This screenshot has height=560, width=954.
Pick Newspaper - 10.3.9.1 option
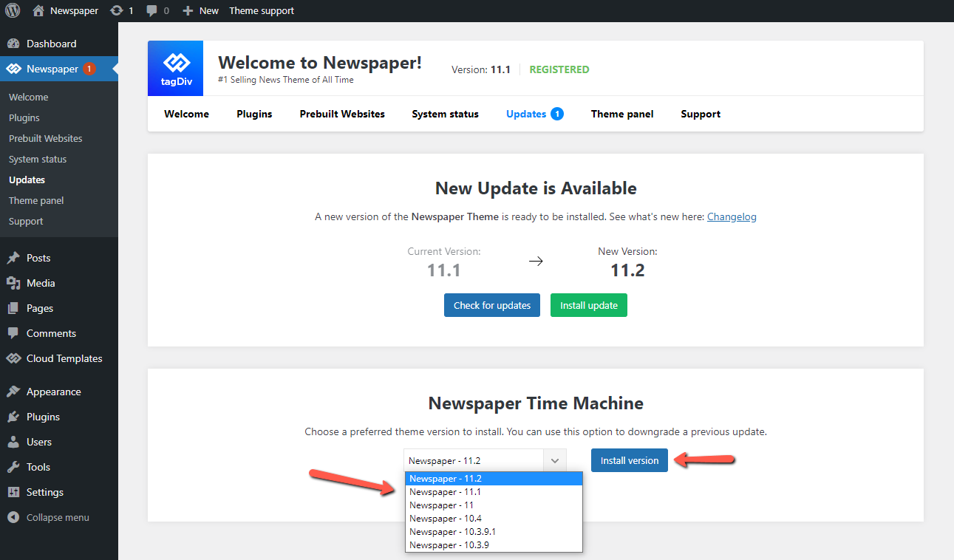[x=494, y=532]
